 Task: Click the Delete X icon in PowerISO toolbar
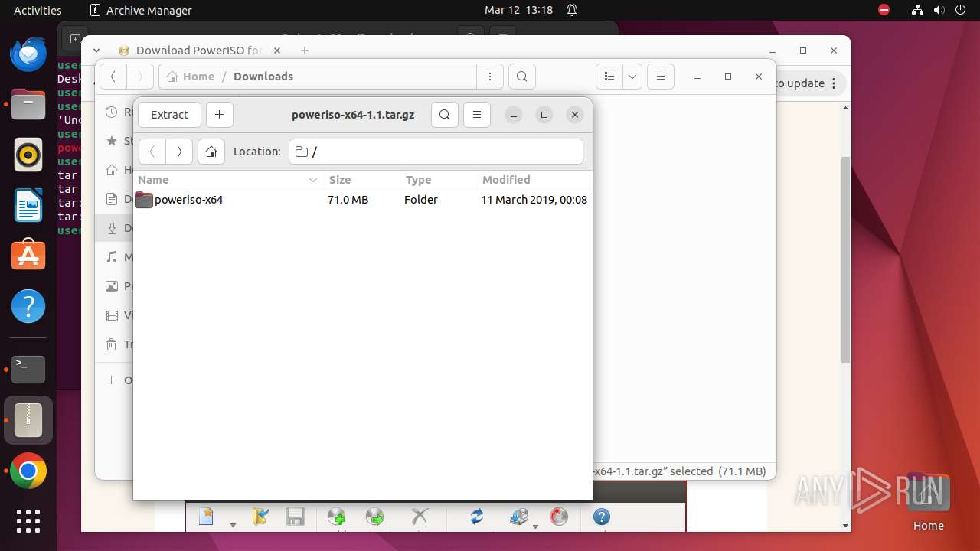click(x=419, y=517)
